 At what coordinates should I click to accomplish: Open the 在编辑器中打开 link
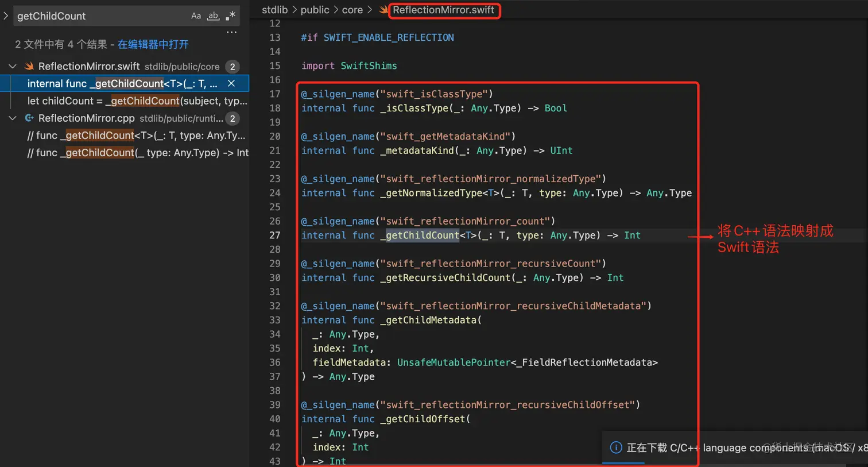point(153,44)
